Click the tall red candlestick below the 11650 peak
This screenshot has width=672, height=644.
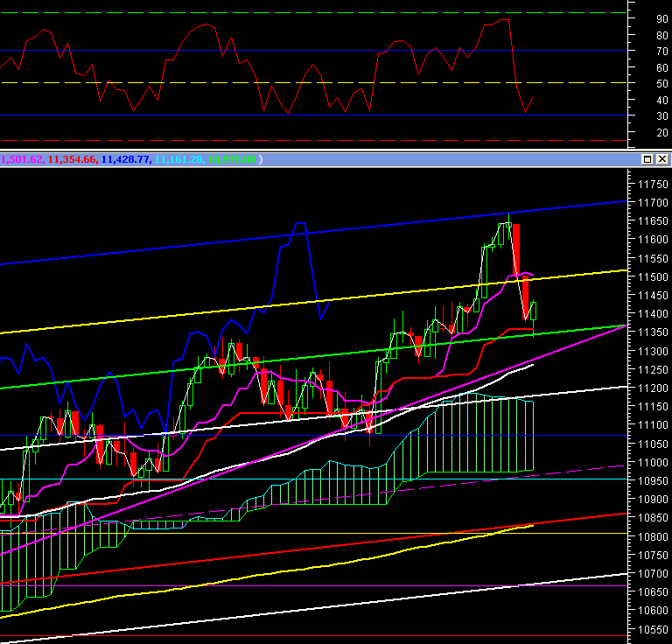pos(516,249)
